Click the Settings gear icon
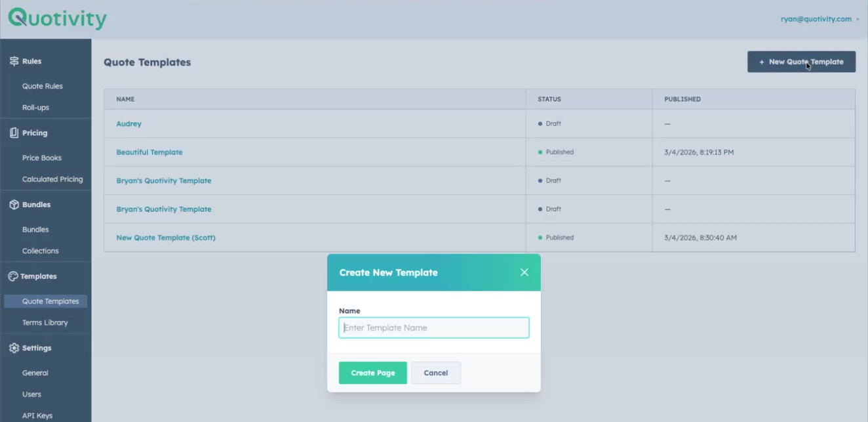Viewport: 868px width, 422px height. [14, 348]
